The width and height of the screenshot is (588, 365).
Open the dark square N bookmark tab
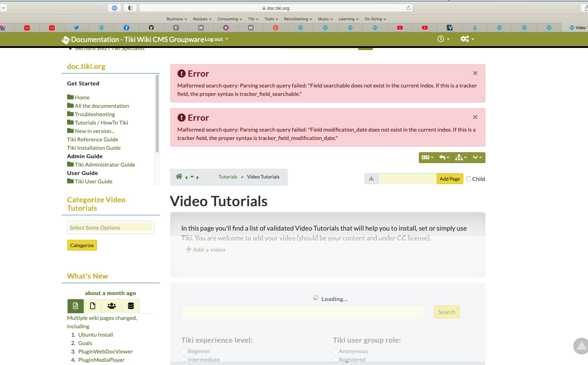tap(450, 28)
